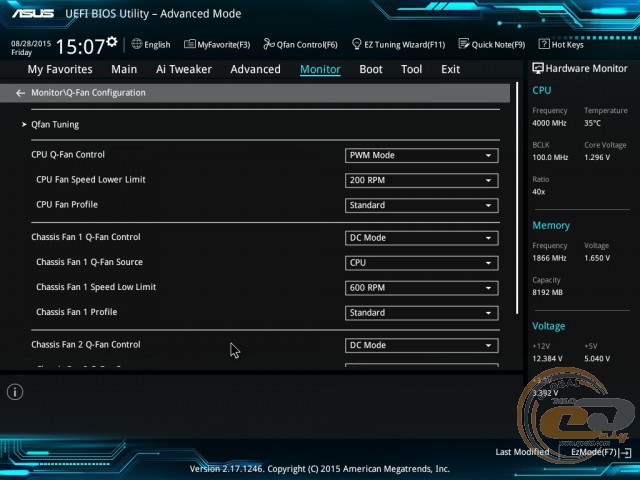Open CPU Q-Fan Control PWM Mode dropdown

click(421, 156)
